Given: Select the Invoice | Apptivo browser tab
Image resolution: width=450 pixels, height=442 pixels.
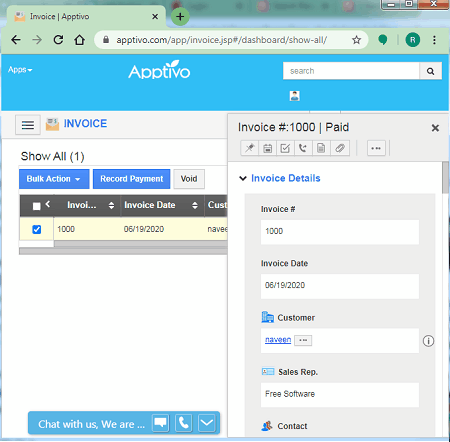Looking at the screenshot, I should tap(85, 16).
